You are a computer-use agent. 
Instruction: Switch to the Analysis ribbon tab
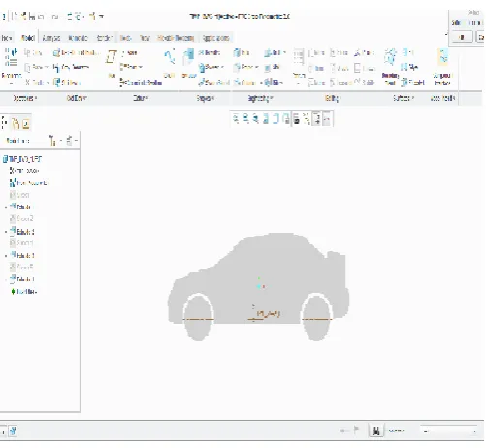[x=51, y=38]
